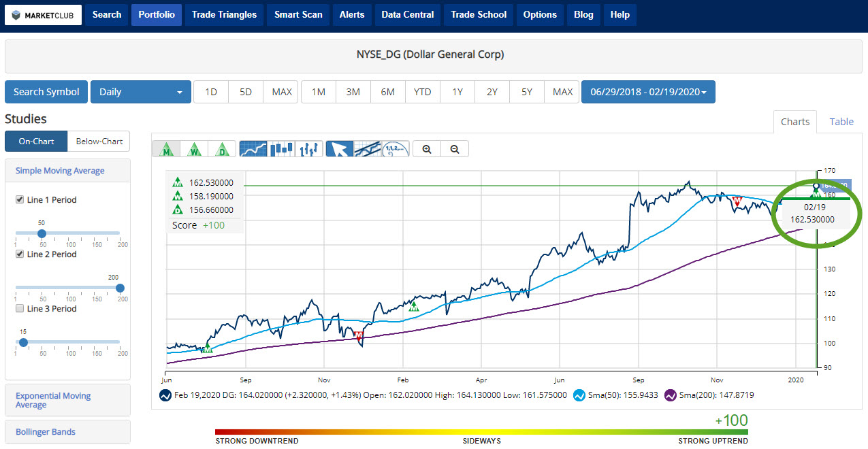The image size is (868, 449).
Task: Select the Below-Chart studies toggle
Action: (99, 142)
